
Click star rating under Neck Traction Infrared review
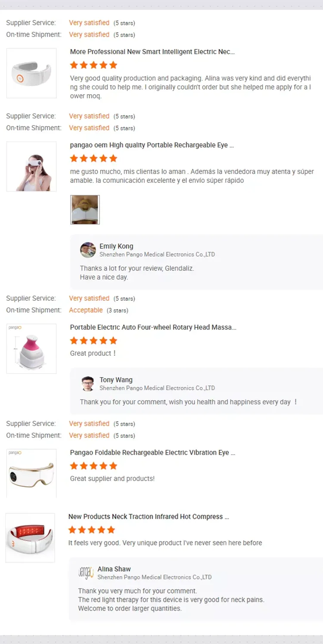pyautogui.click(x=92, y=530)
